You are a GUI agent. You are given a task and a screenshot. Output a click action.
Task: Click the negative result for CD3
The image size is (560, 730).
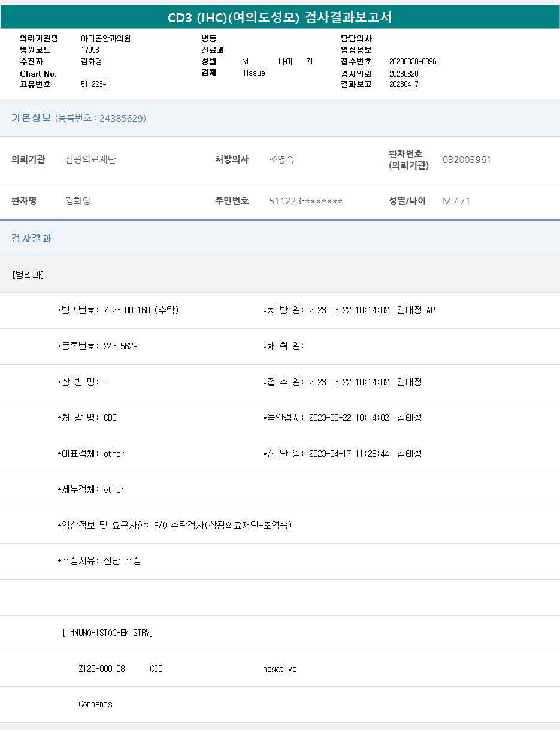[280, 669]
